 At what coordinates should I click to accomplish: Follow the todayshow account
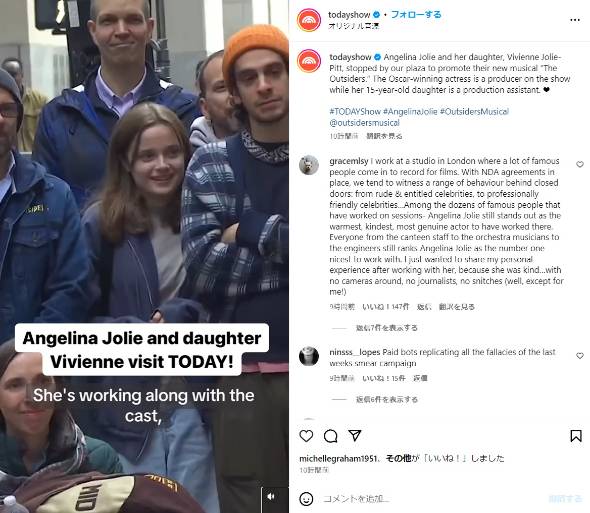point(416,15)
